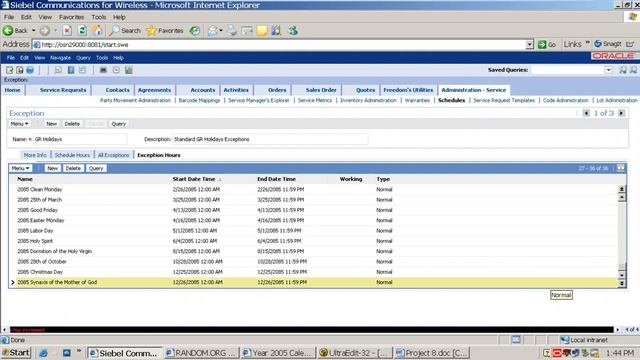
Task: Click the IE History icon
Action: point(195,31)
